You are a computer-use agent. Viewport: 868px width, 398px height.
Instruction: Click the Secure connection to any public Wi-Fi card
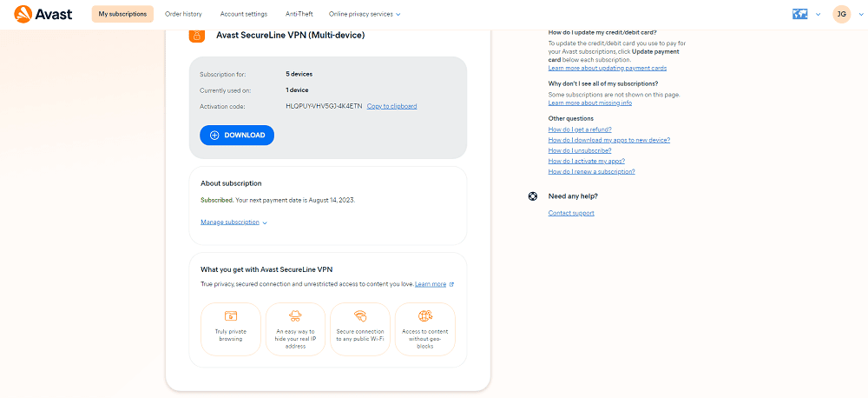click(x=360, y=328)
